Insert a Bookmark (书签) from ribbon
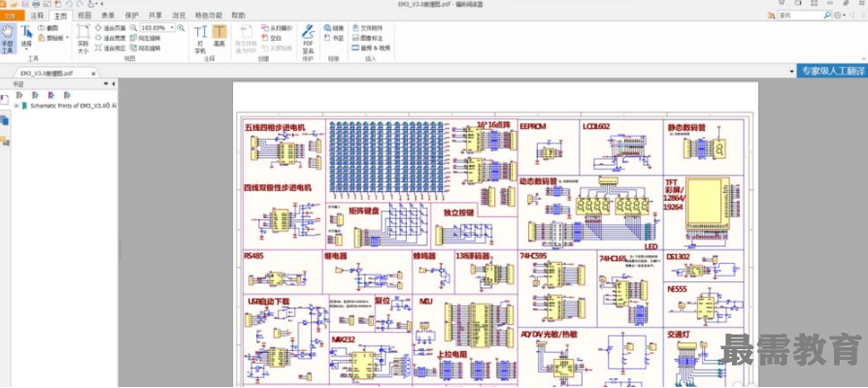The width and height of the screenshot is (868, 388). click(x=334, y=38)
